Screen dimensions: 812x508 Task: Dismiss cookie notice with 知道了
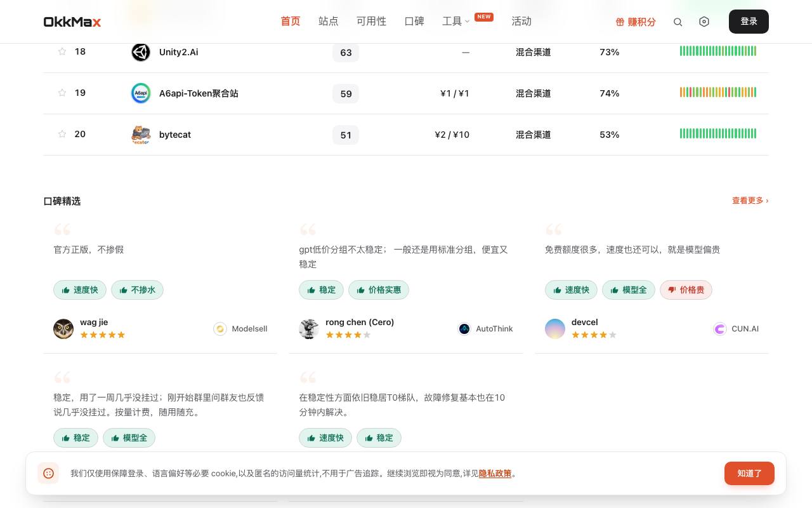[x=749, y=473]
